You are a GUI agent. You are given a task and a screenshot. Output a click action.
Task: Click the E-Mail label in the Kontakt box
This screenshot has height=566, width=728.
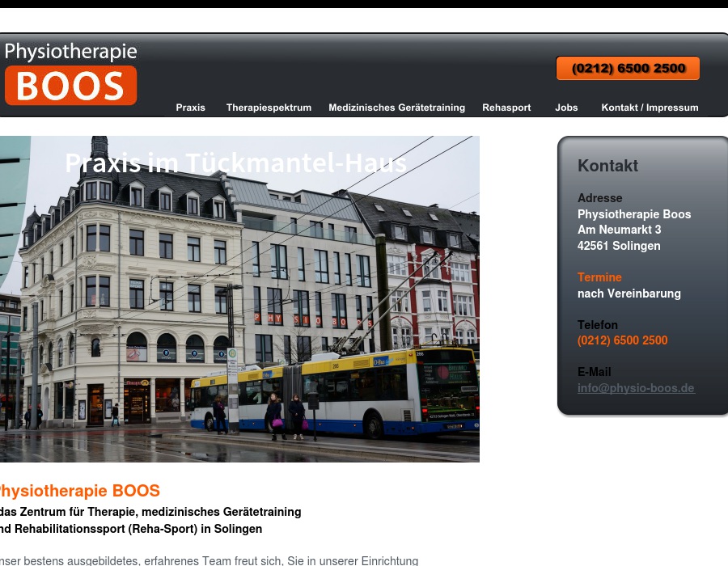(x=594, y=372)
